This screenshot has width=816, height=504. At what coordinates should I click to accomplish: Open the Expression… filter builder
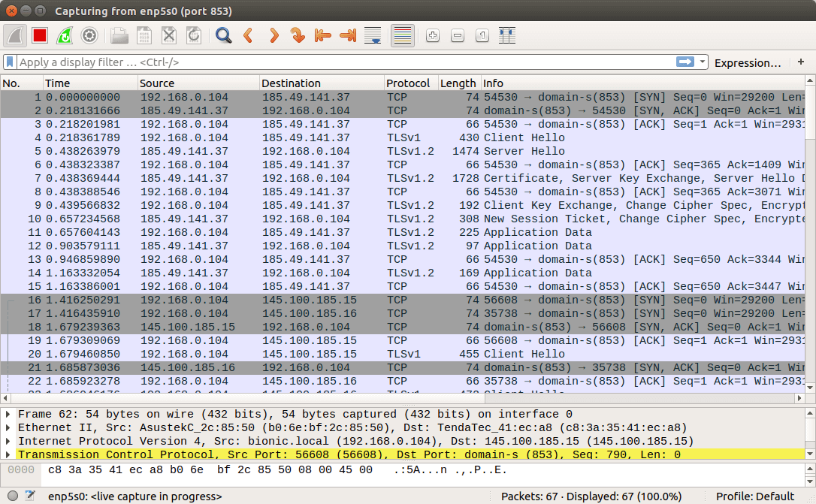coord(748,63)
